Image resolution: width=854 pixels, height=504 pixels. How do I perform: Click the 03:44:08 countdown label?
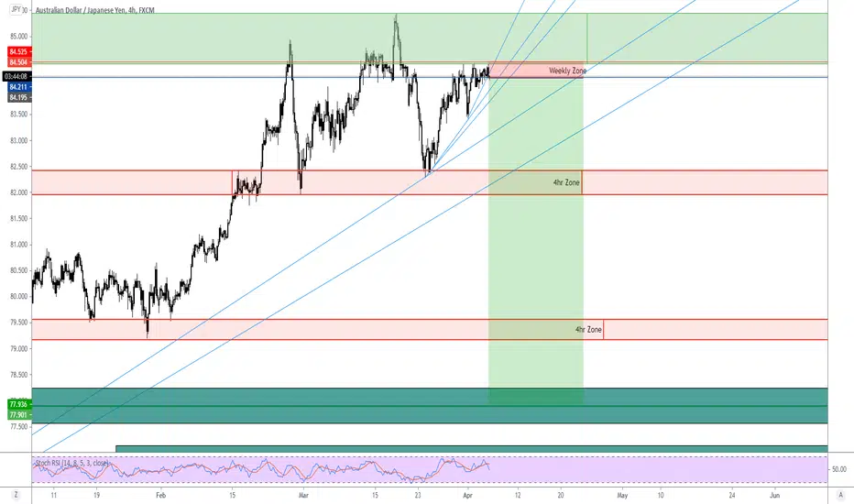pyautogui.click(x=16, y=76)
